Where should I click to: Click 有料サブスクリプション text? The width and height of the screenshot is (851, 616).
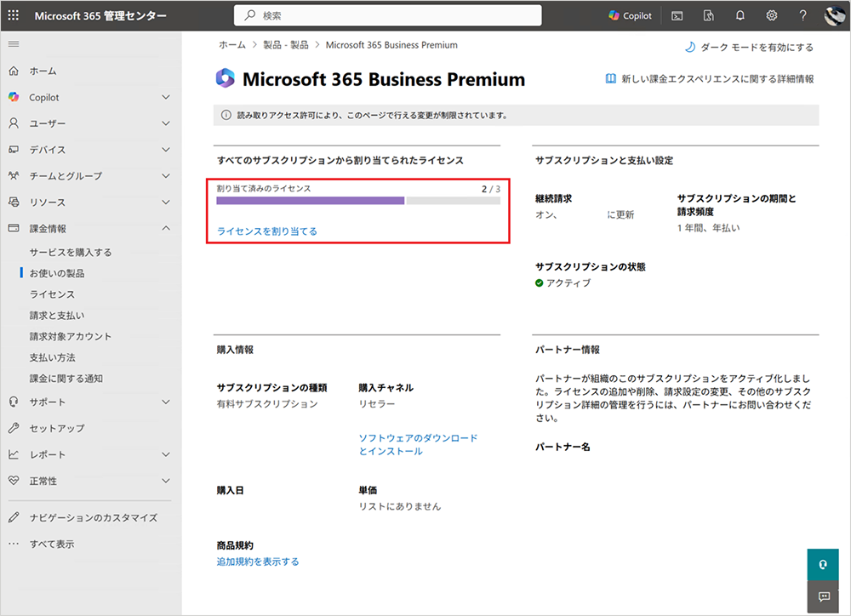267,404
